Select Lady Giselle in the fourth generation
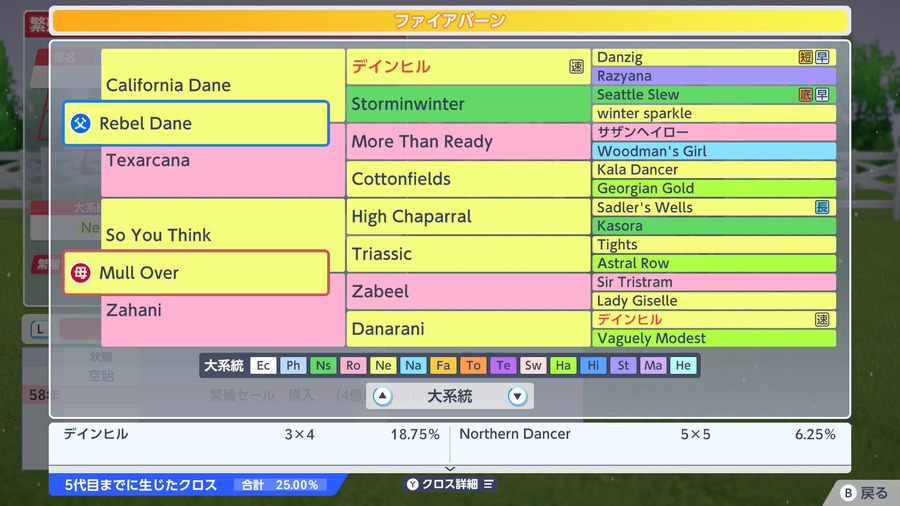 714,301
